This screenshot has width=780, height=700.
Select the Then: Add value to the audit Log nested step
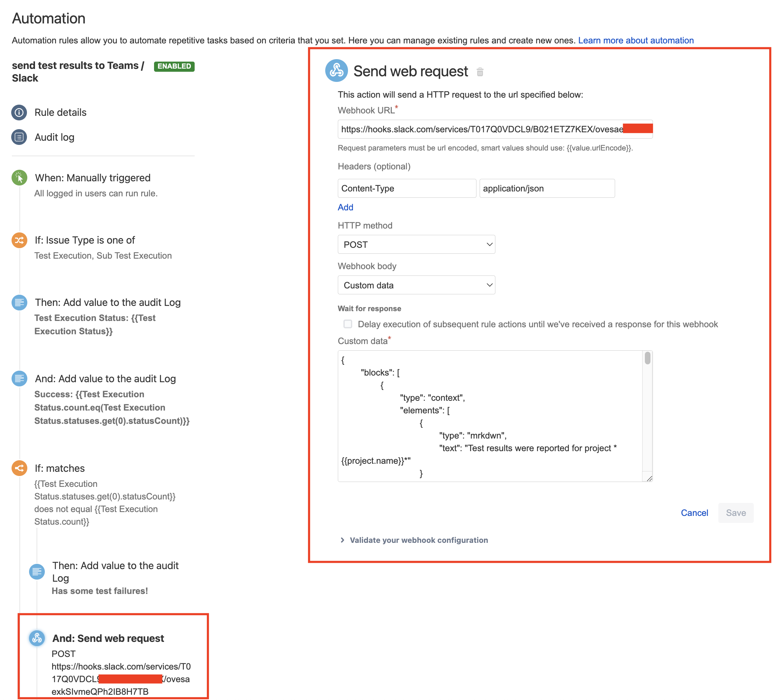pos(116,572)
